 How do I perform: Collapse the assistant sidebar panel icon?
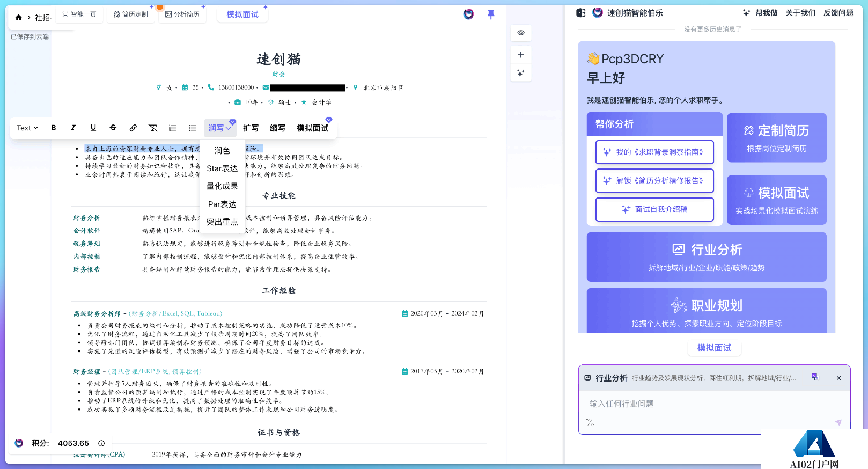point(581,13)
